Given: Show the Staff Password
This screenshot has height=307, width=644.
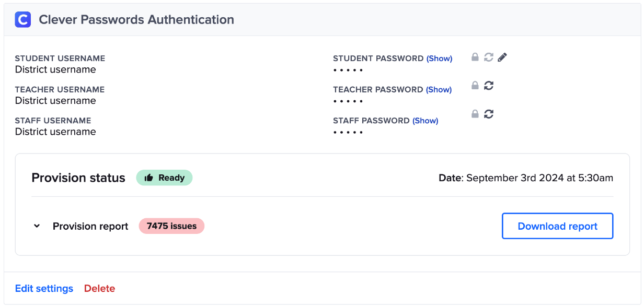Looking at the screenshot, I should [x=425, y=120].
